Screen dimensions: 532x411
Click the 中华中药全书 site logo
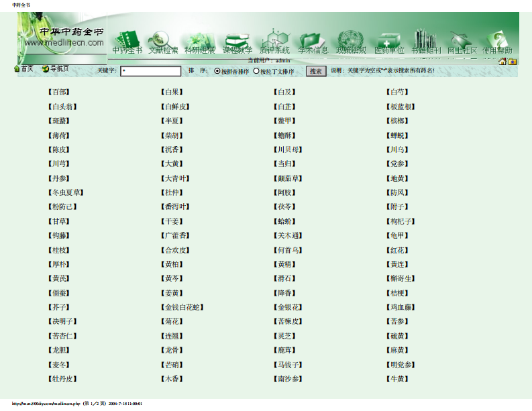coord(70,32)
